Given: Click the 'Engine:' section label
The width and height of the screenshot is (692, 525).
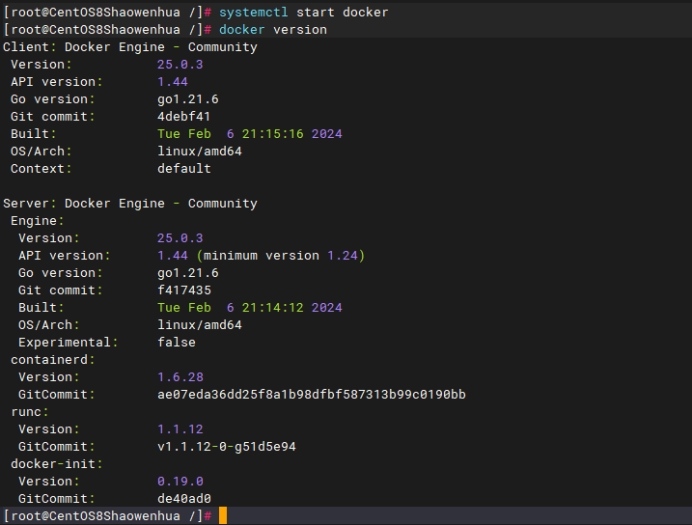Looking at the screenshot, I should [x=37, y=221].
